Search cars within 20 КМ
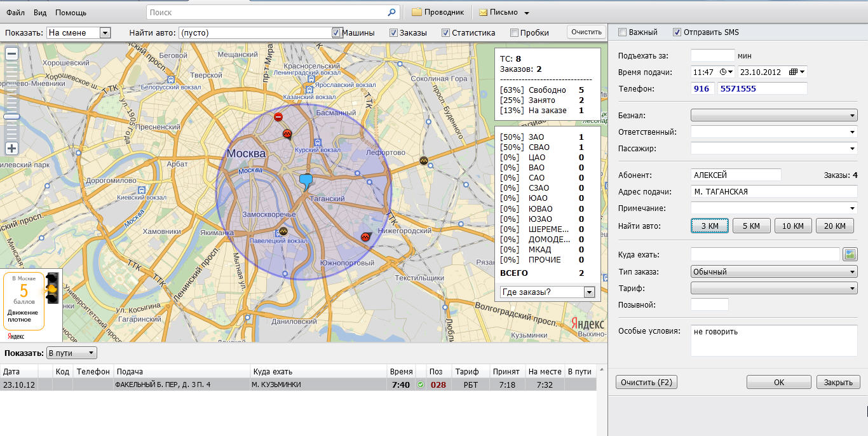868x436 pixels. pyautogui.click(x=835, y=226)
